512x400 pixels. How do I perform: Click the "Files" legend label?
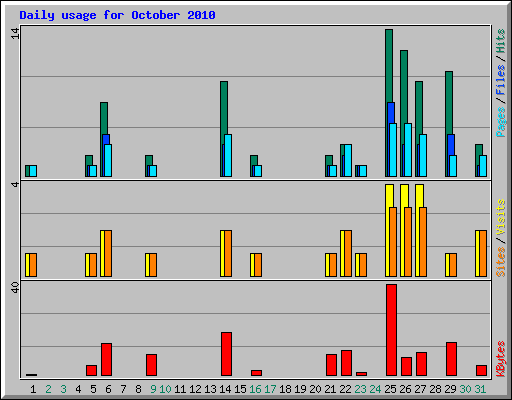coord(500,79)
